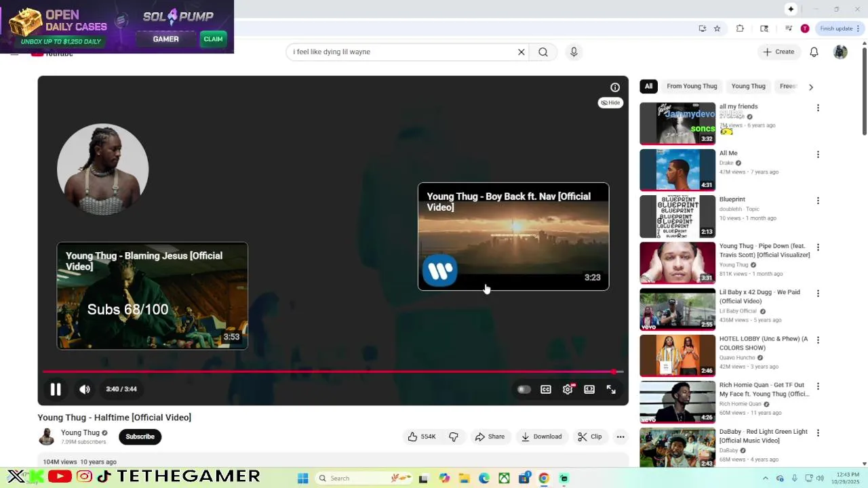Open the circular channel end card

[103, 169]
